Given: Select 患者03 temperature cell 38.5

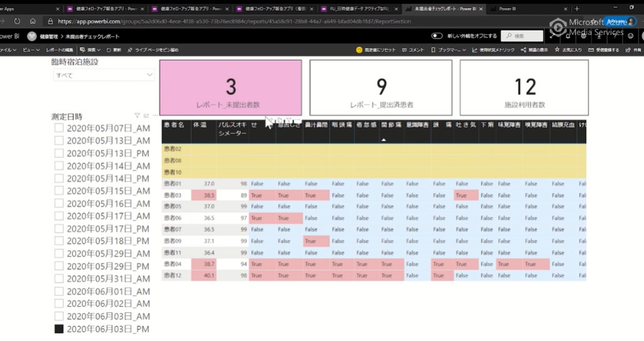Looking at the screenshot, I should [204, 195].
